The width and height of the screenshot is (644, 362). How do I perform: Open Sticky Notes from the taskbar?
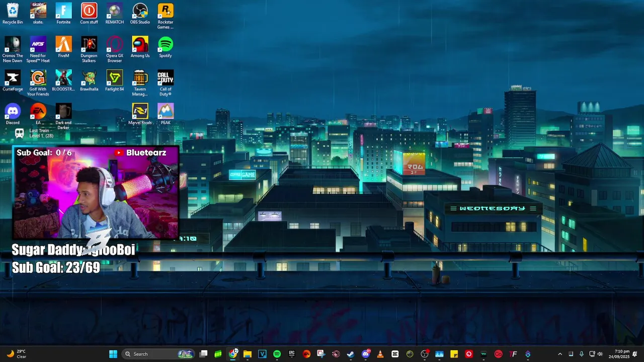(454, 354)
